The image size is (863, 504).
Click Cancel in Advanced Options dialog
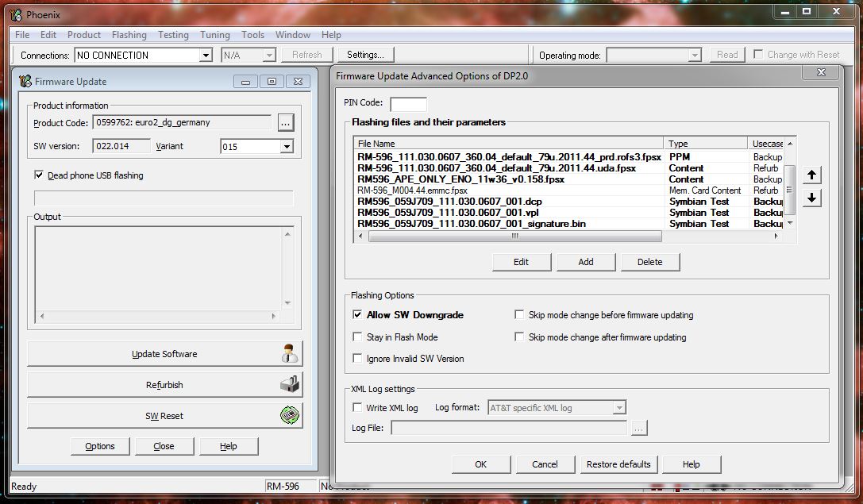coord(545,464)
